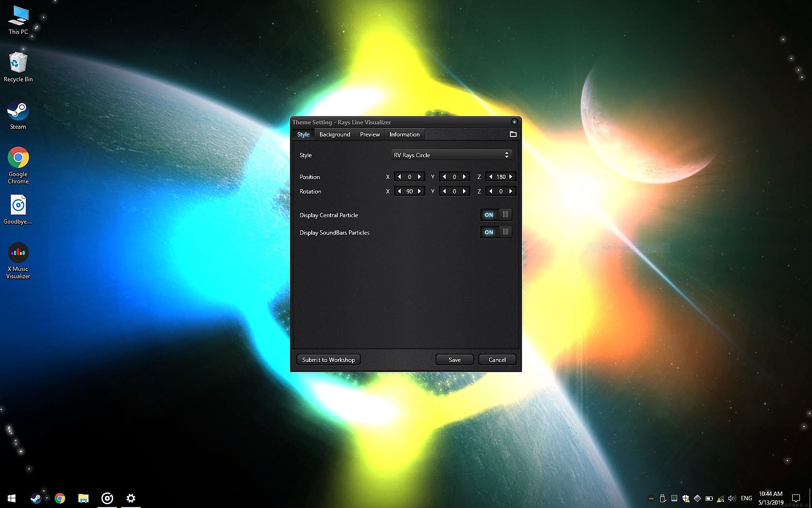
Task: Decrease Rotation X value
Action: tap(399, 191)
